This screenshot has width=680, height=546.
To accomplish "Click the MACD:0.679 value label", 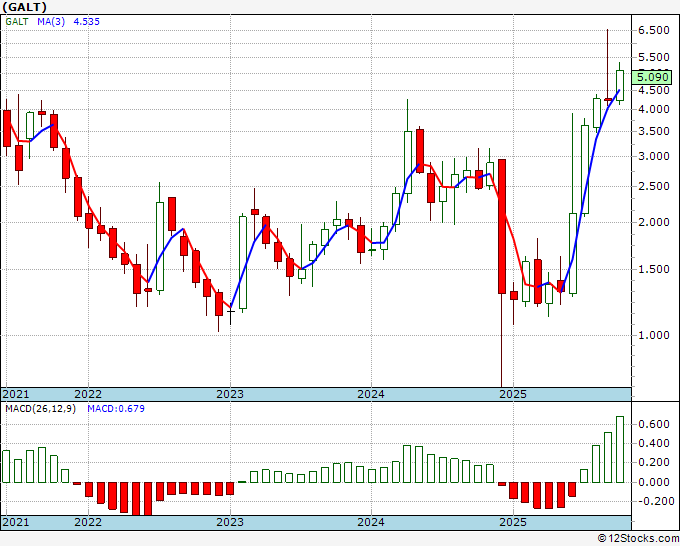I will pyautogui.click(x=116, y=409).
